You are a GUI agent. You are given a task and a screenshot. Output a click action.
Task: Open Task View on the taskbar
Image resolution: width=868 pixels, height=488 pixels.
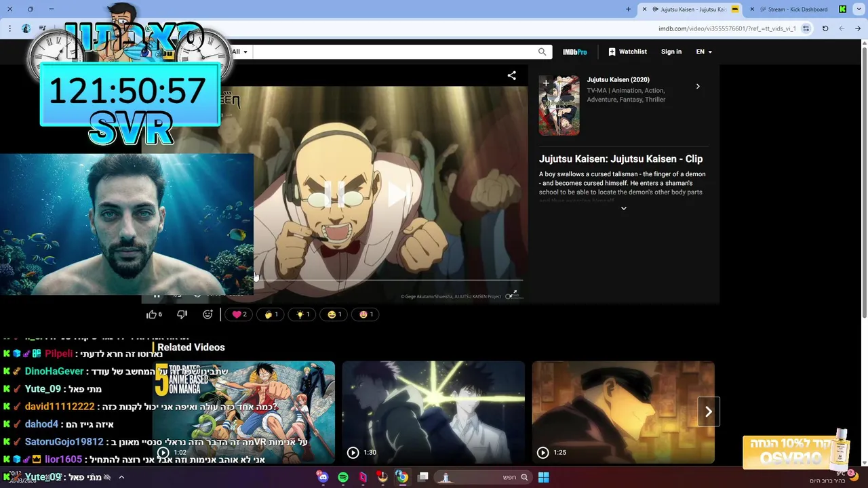[423, 477]
